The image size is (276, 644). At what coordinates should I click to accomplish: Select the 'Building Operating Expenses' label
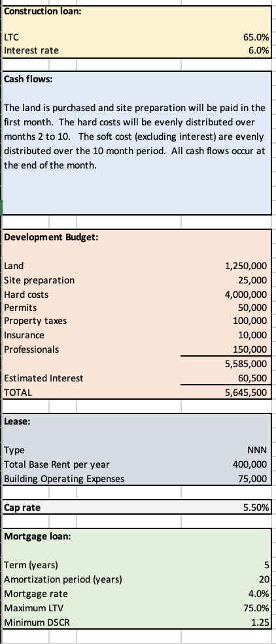click(63, 479)
